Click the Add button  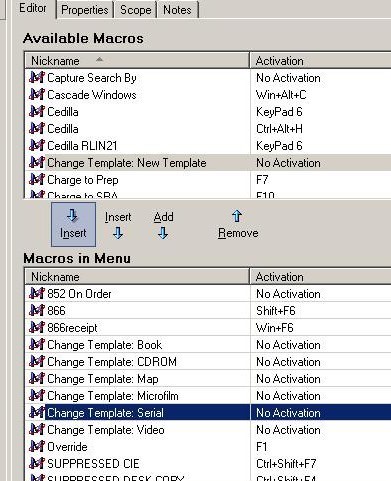point(163,225)
